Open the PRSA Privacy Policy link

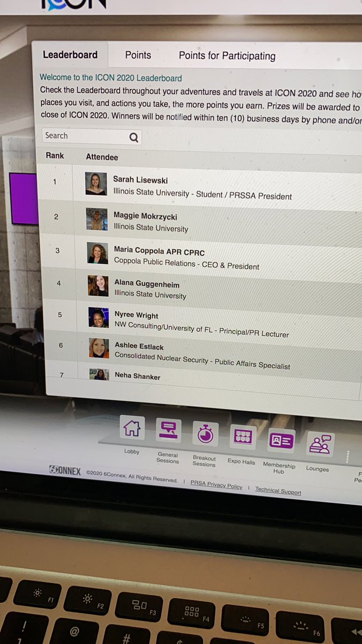[x=216, y=484]
